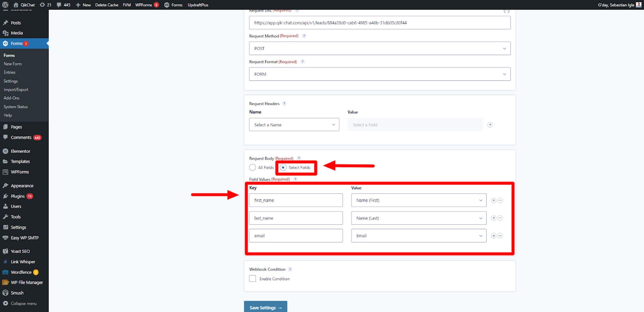Click the WordPress logo icon in admin bar
Image resolution: width=644 pixels, height=312 pixels.
coord(5,5)
